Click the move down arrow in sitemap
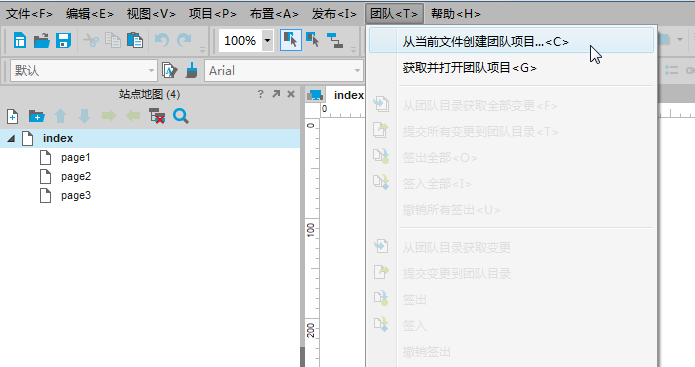Screen dimensions: 695x367 (85, 117)
